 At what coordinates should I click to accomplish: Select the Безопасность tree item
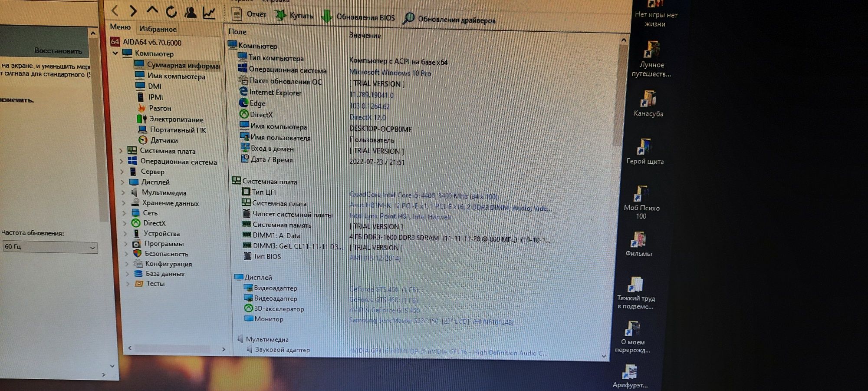pyautogui.click(x=161, y=254)
